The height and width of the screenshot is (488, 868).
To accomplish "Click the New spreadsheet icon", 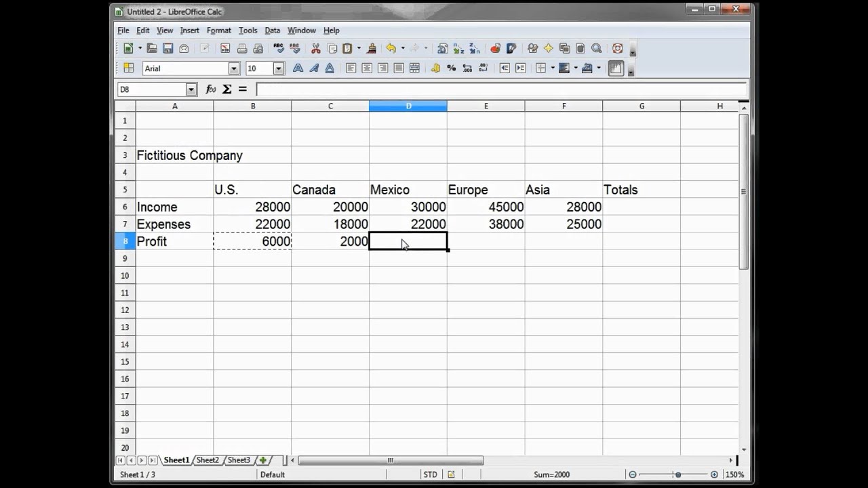I will click(128, 49).
